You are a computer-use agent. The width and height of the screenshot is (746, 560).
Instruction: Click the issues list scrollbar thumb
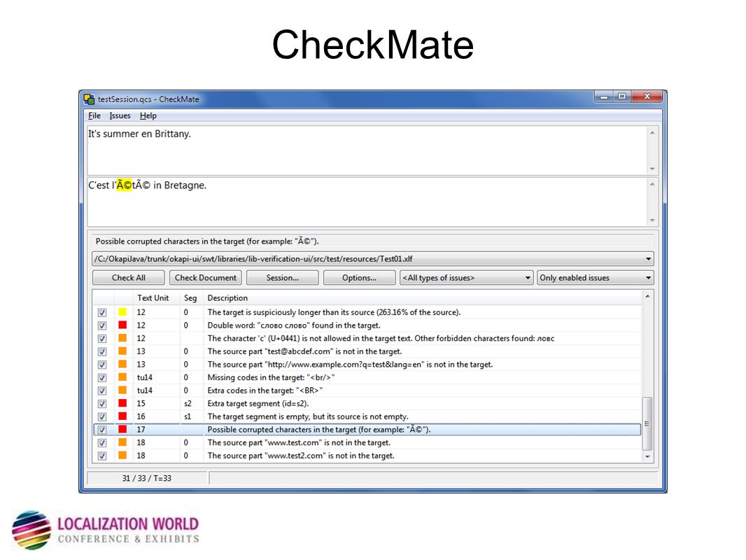tap(647, 423)
